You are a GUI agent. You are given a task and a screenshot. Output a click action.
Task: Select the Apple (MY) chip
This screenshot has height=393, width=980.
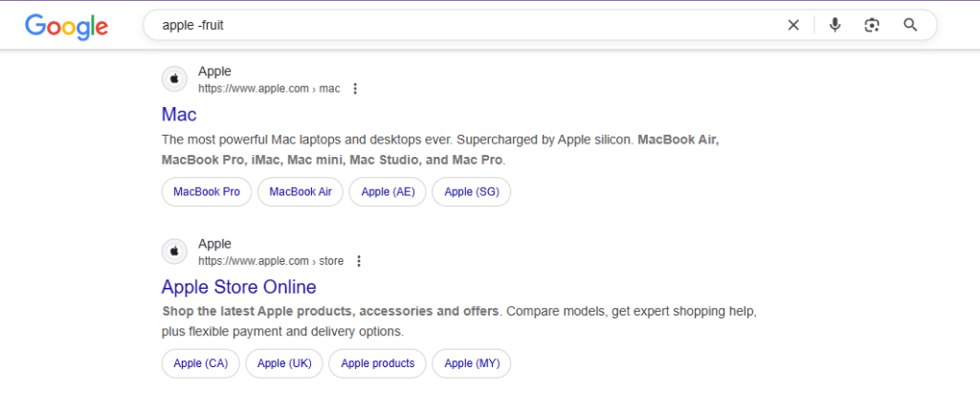click(x=472, y=363)
